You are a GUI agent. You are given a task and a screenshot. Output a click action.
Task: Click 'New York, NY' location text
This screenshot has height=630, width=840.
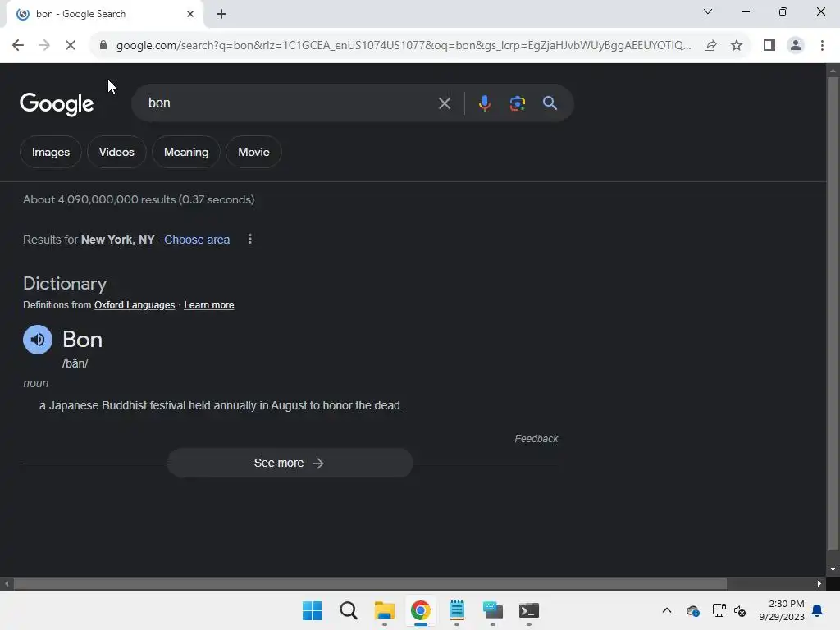118,240
